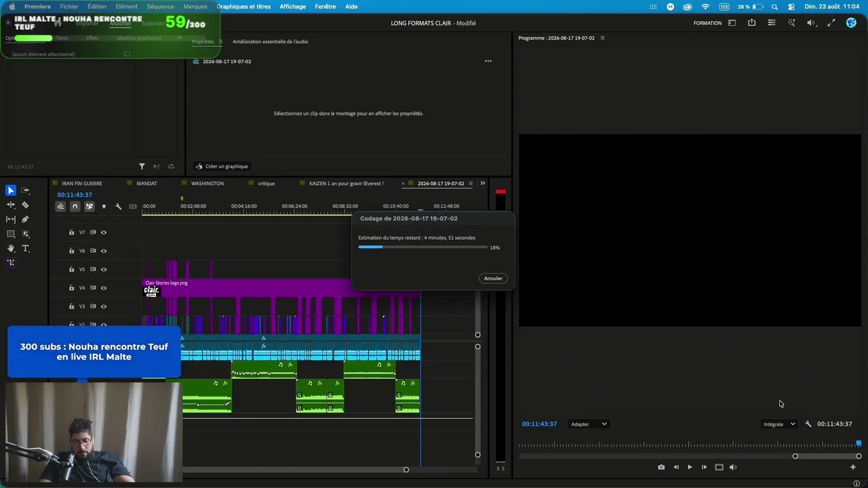Select the Ripple Edit tool
Screen dimensions: 868x488
click(x=11, y=205)
